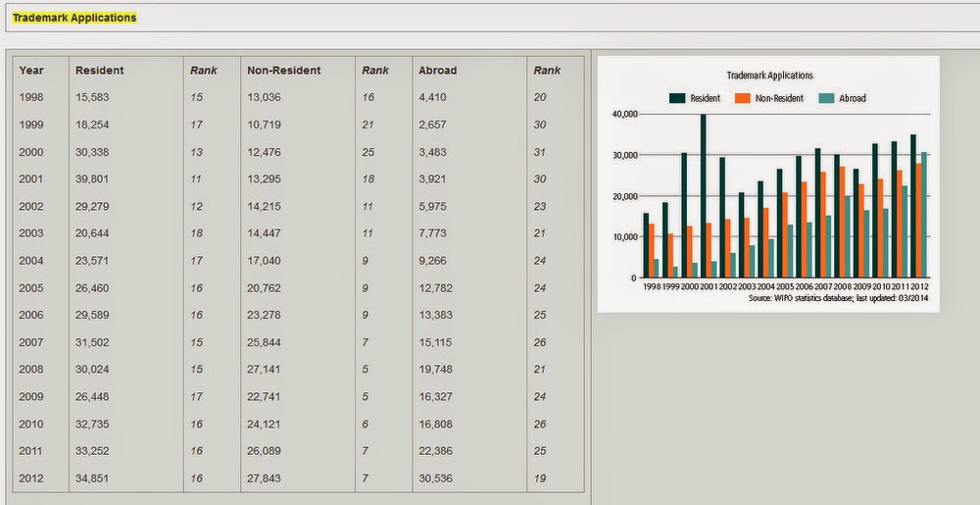The image size is (980, 505).
Task: Select abroad value 19,748
Action: [x=436, y=370]
